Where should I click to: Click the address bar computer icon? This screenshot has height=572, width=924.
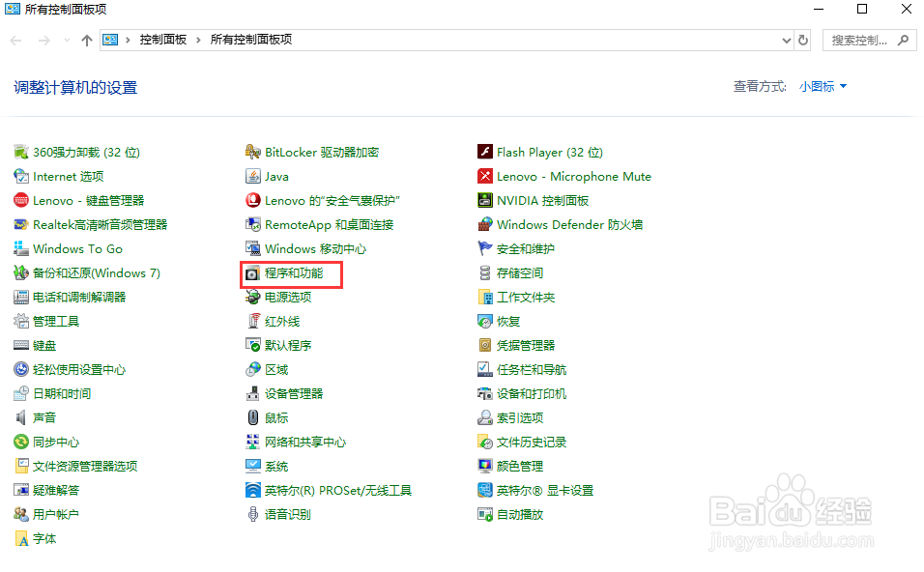(110, 40)
